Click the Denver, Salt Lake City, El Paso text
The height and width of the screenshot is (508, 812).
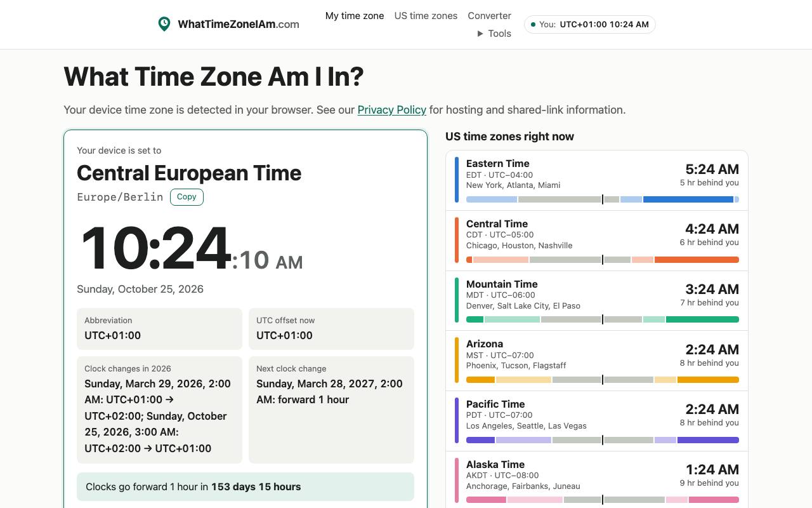coord(523,306)
